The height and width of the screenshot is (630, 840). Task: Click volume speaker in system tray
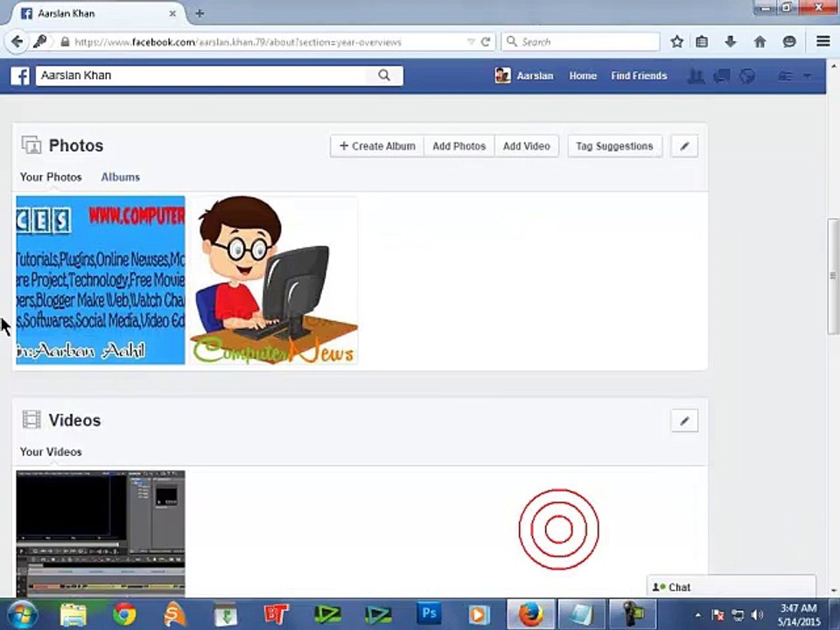tap(757, 614)
